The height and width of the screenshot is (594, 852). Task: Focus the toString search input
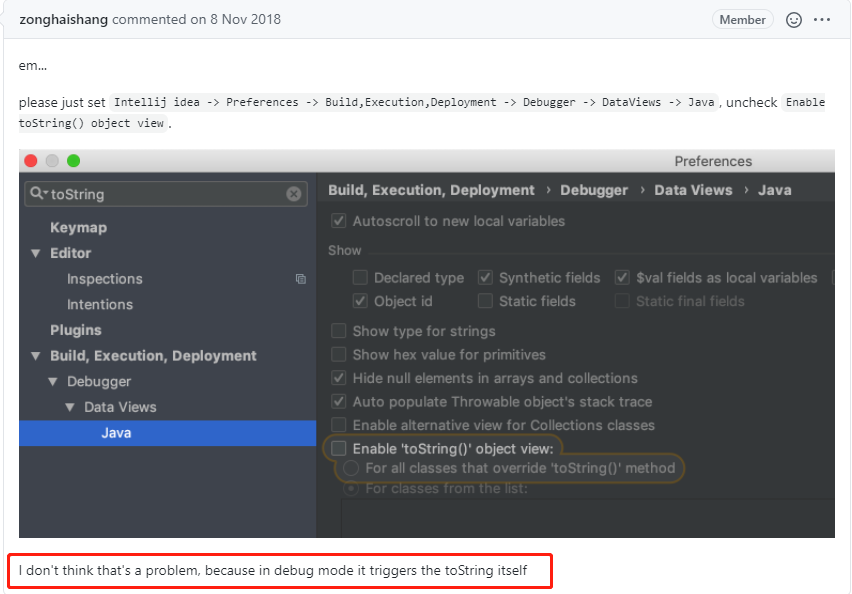click(166, 194)
